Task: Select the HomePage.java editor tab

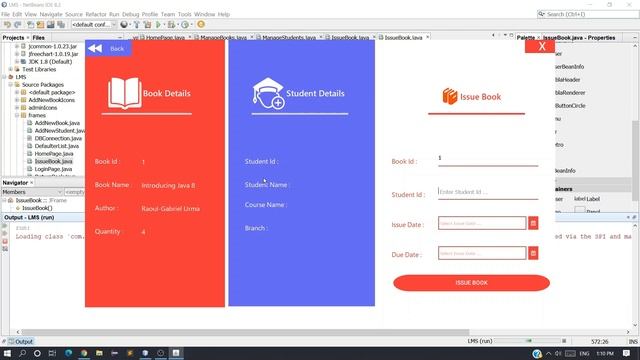Action: coord(165,38)
